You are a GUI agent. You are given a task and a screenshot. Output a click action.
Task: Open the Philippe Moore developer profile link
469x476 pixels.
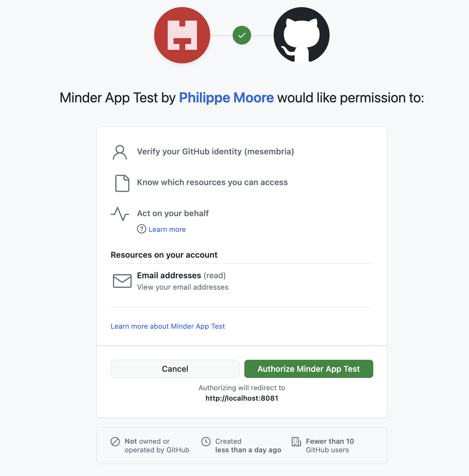click(226, 97)
